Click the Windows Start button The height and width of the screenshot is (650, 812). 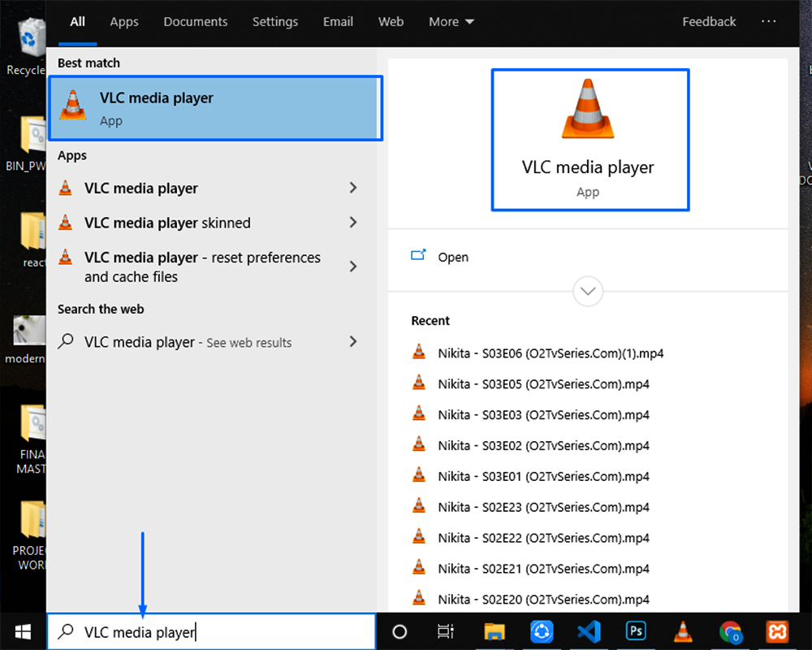pyautogui.click(x=23, y=631)
